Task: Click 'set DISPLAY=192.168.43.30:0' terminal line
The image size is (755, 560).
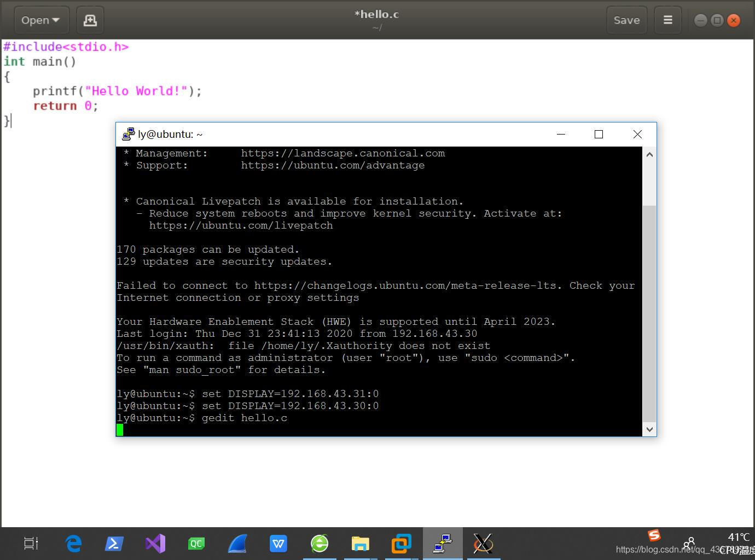Action: click(290, 406)
